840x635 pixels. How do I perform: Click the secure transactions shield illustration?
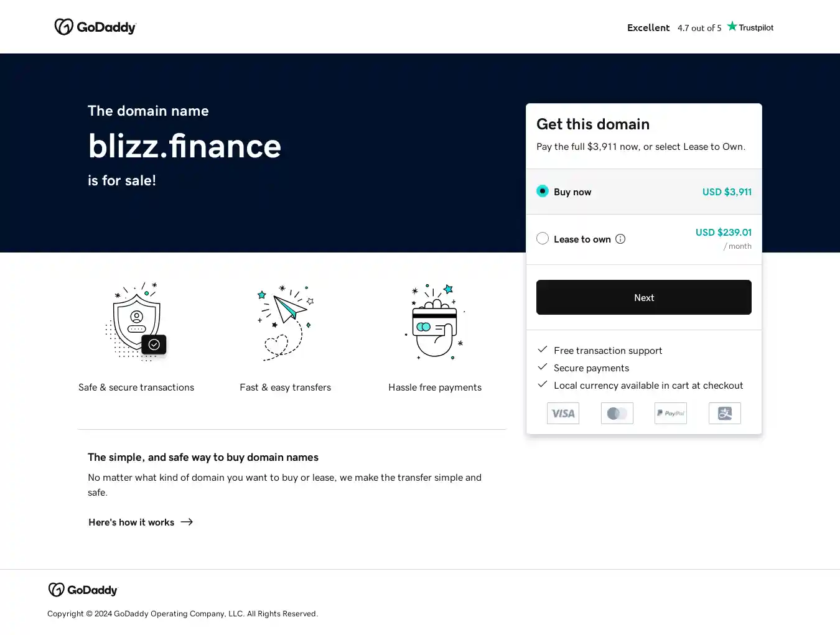click(136, 322)
